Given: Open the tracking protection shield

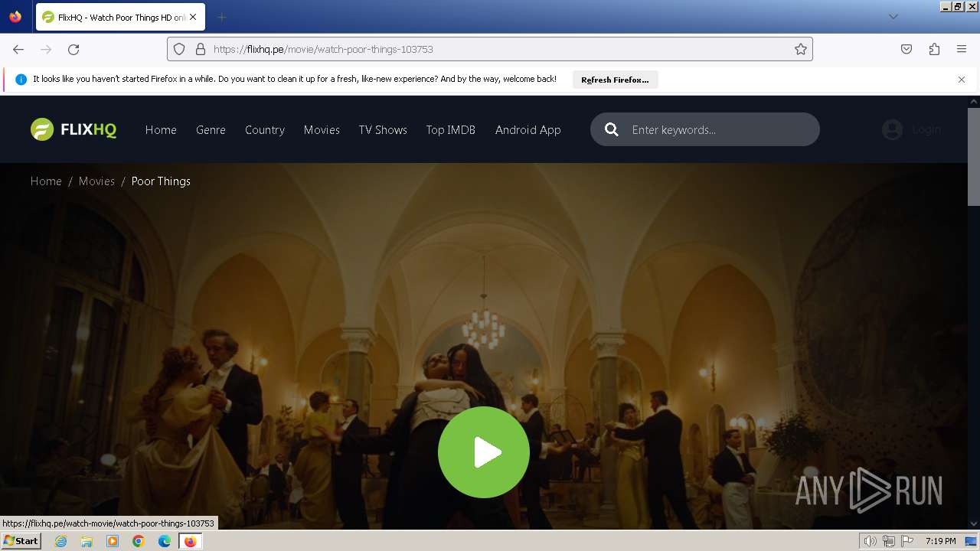Looking at the screenshot, I should [x=179, y=49].
